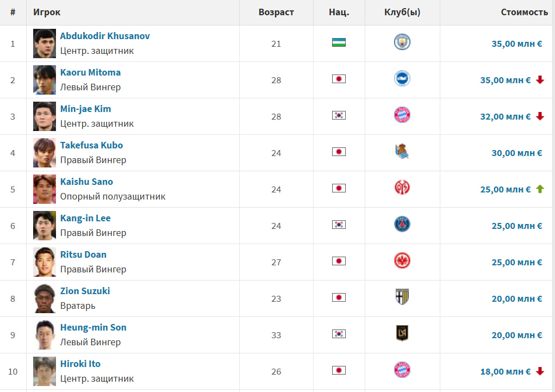
Task: Click the Eintracht Frankfurt club crest
Action: 402,261
